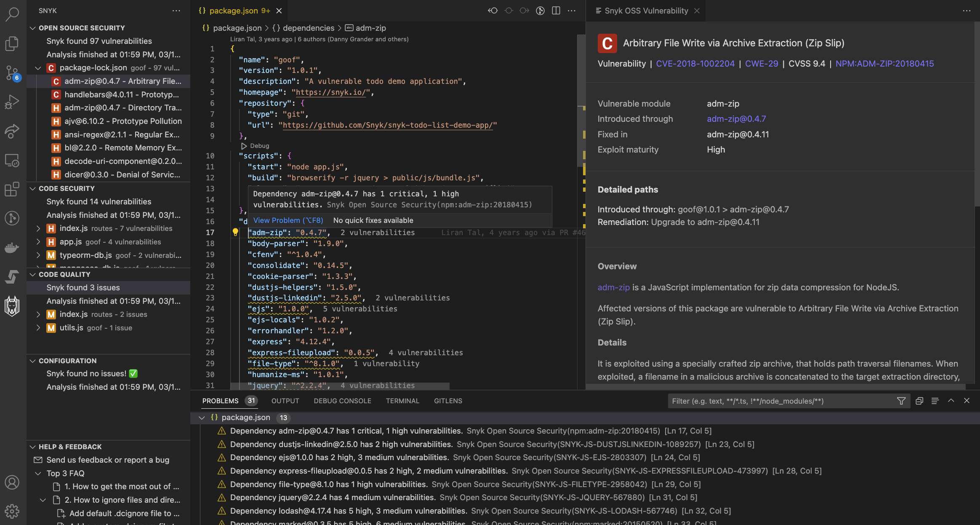Click lightbulb quick fix on line 17
This screenshot has height=525, width=980.
coord(235,232)
